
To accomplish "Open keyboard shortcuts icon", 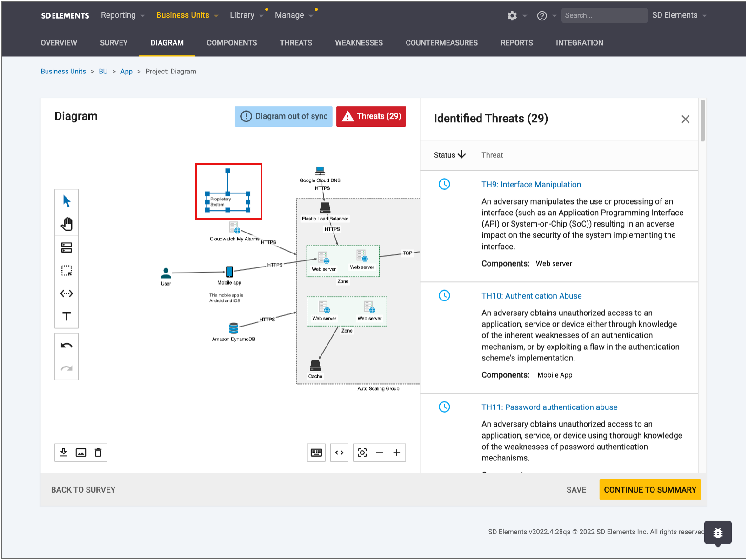I will 316,453.
